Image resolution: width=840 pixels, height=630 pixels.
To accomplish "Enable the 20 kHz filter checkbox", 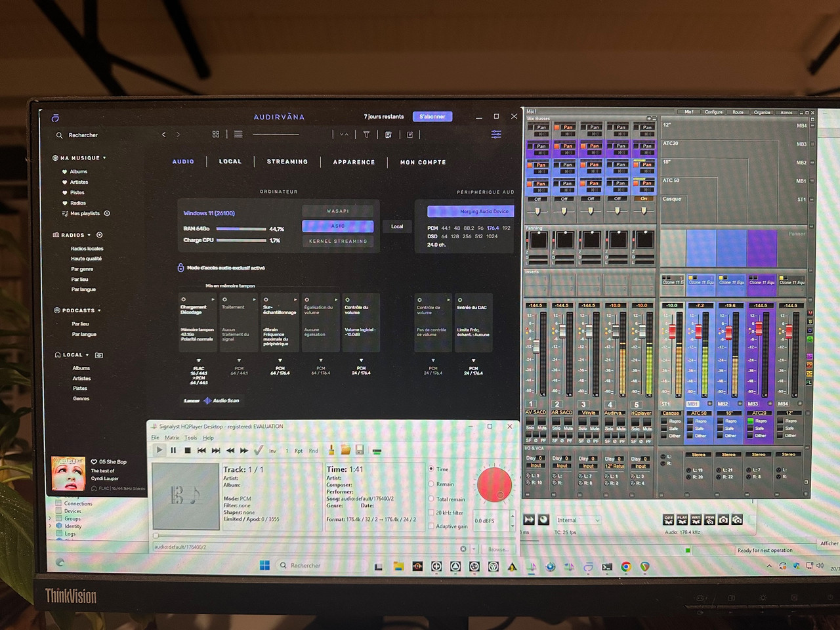I will point(431,513).
